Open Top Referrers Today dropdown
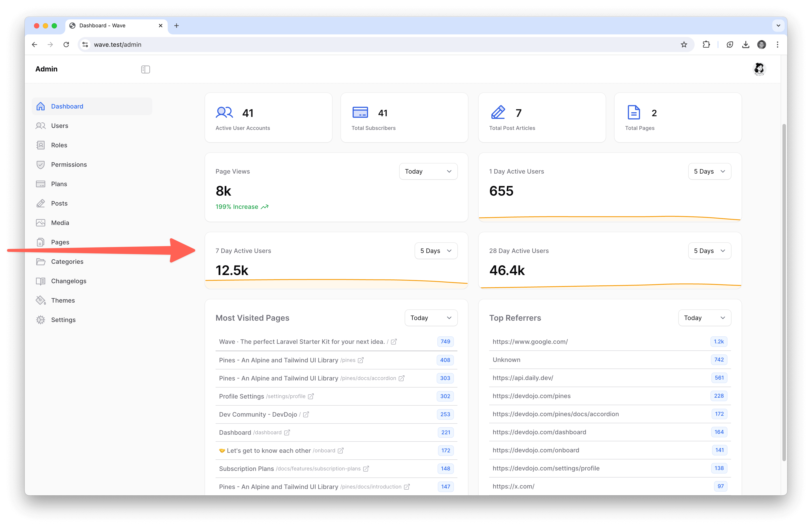This screenshot has width=812, height=528. (x=705, y=318)
